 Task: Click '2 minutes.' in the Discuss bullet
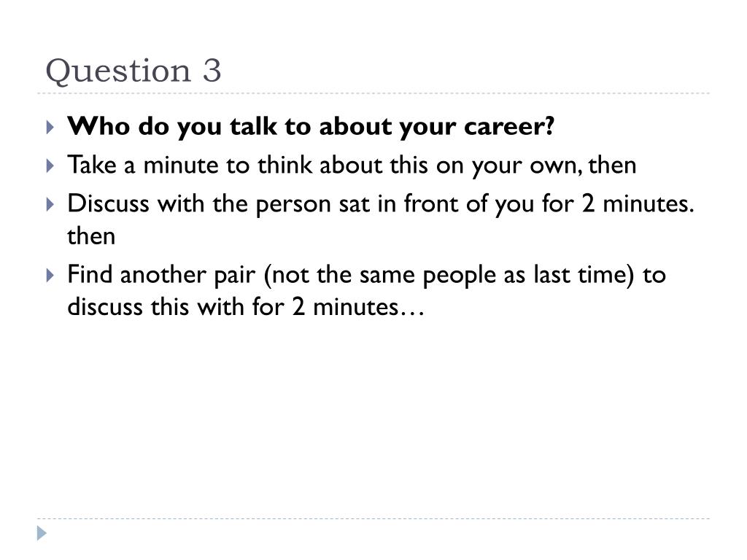point(638,204)
